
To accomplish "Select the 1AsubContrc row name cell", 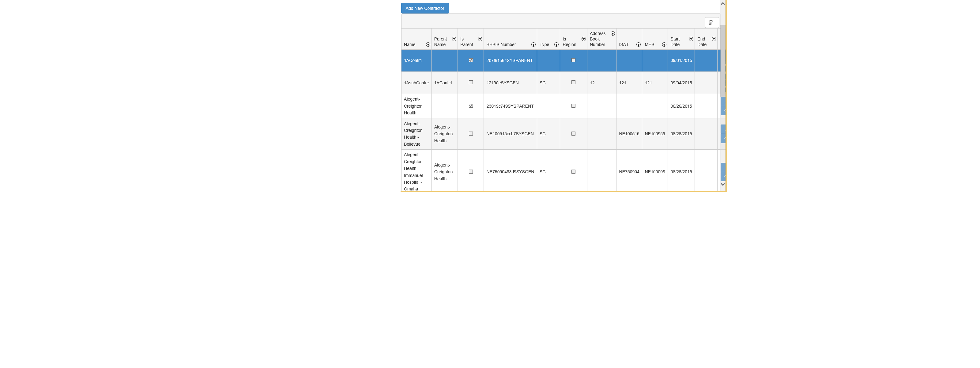I will tap(416, 83).
